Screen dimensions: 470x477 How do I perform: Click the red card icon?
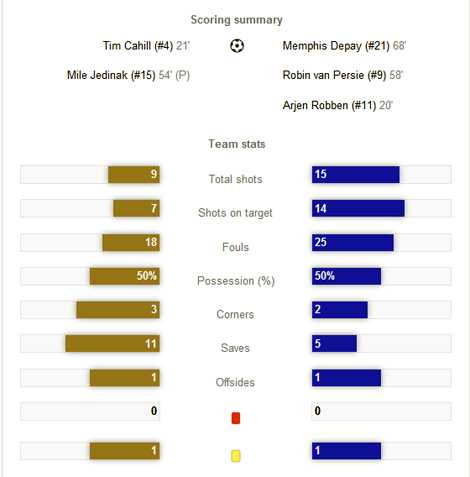[x=236, y=418]
